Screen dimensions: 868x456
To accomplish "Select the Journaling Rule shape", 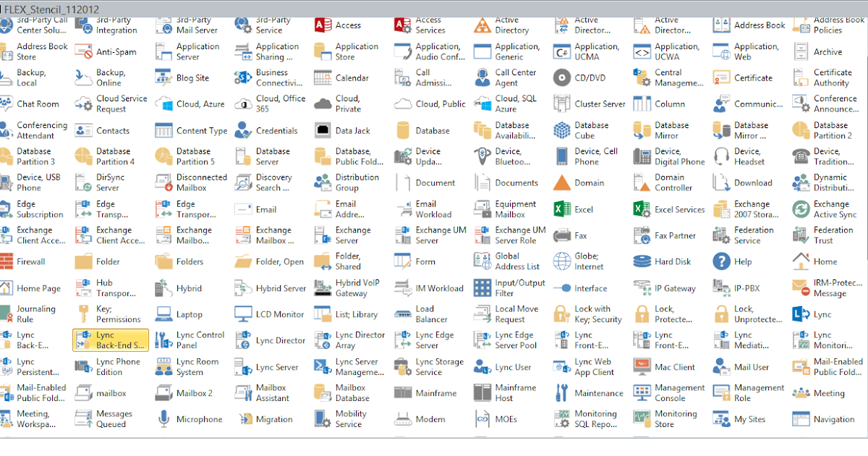I will pyautogui.click(x=29, y=314).
